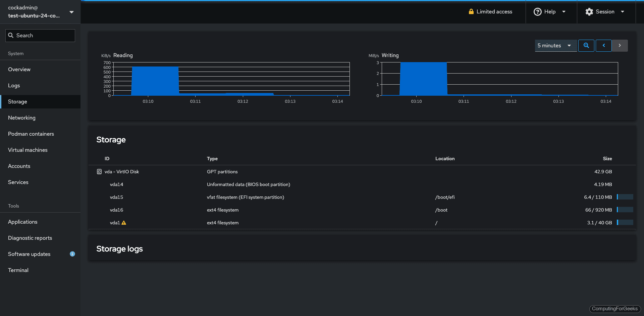Viewport: 644px width, 316px height.
Task: Click the update badge next to Software updates
Action: (x=72, y=254)
